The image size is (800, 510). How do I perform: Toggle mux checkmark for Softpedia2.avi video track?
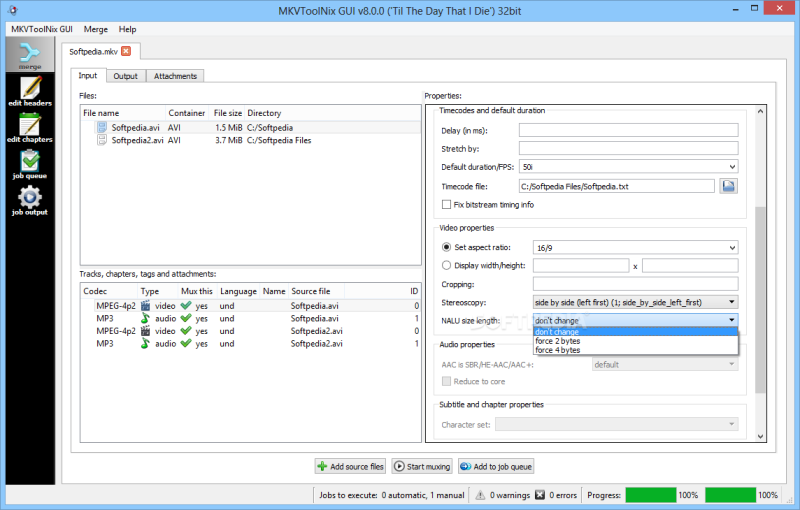pyautogui.click(x=186, y=331)
